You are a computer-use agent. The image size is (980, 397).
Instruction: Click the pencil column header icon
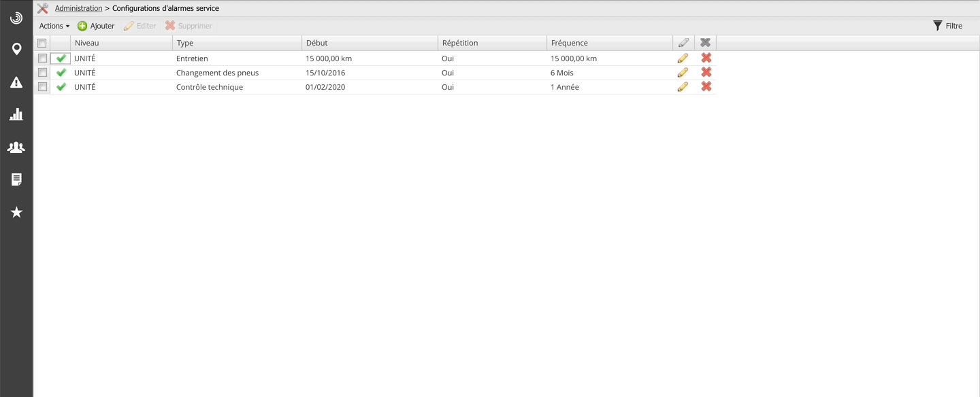coord(683,43)
